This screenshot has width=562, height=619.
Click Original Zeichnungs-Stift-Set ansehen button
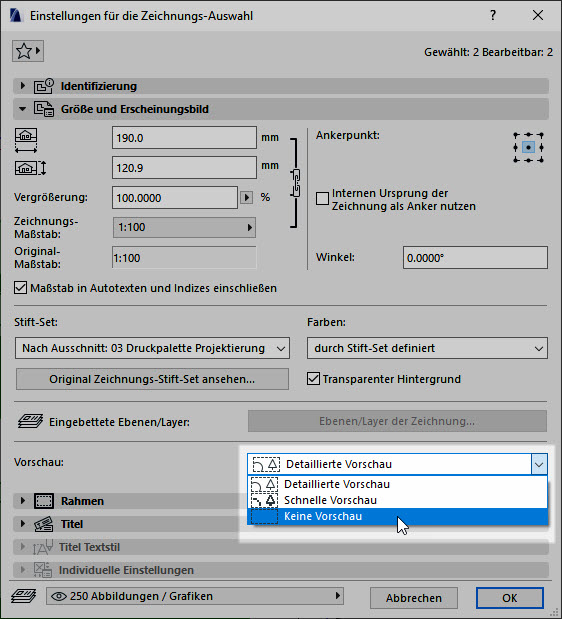[x=152, y=379]
